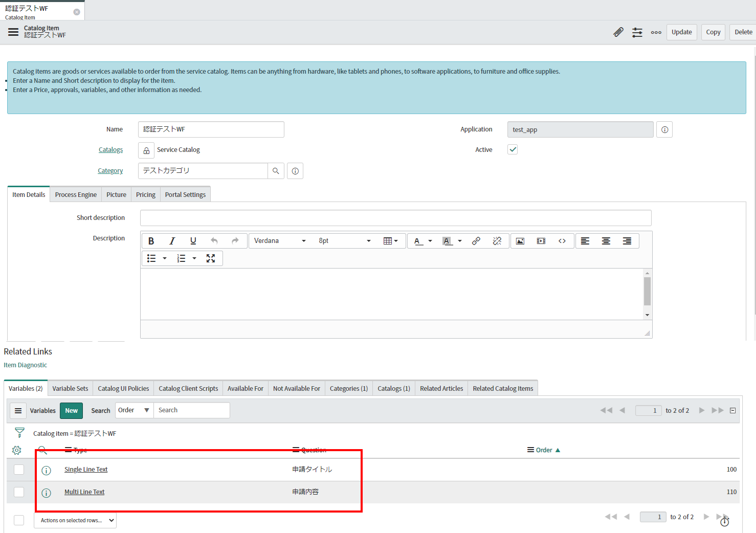Open Variables list hamburger menu

click(18, 411)
